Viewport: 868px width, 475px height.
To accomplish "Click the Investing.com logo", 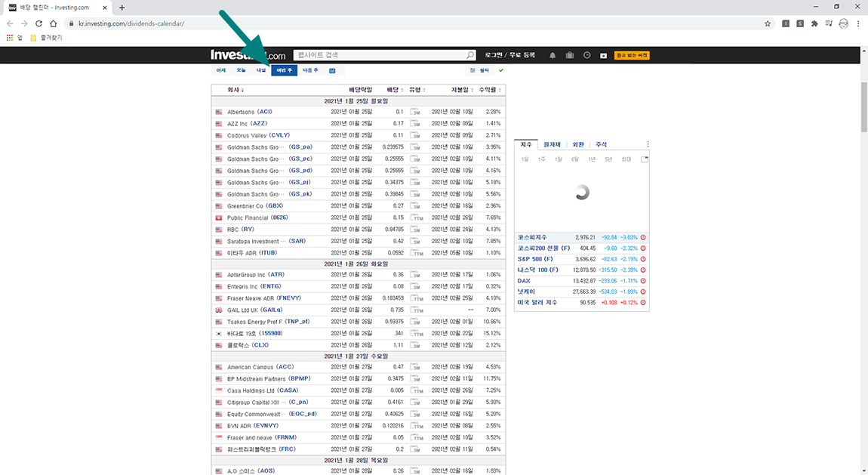I will [248, 55].
